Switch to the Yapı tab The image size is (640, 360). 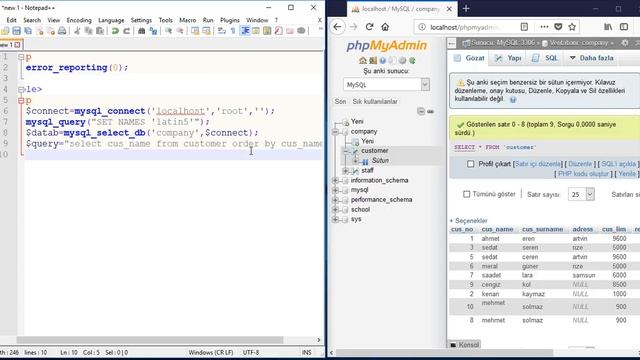point(508,58)
